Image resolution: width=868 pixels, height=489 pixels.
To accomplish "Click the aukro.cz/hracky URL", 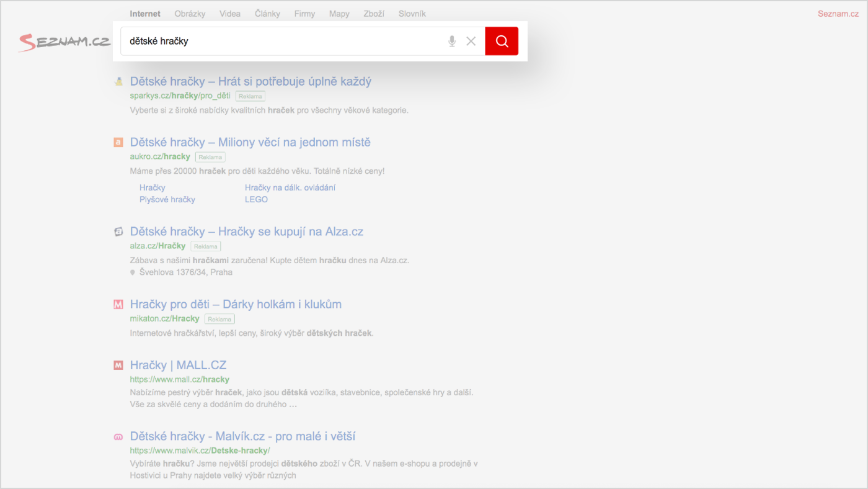I will point(160,156).
